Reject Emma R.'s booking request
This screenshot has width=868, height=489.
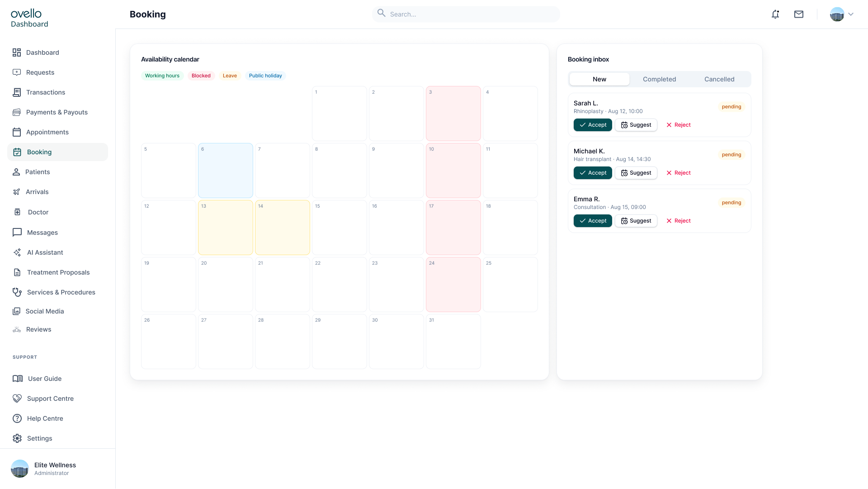pyautogui.click(x=678, y=221)
